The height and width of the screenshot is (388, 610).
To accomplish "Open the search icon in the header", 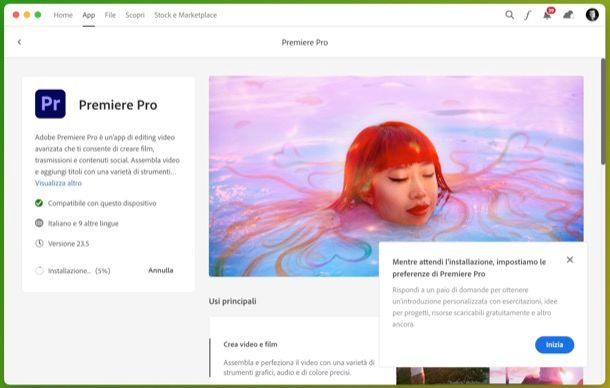I will point(509,15).
